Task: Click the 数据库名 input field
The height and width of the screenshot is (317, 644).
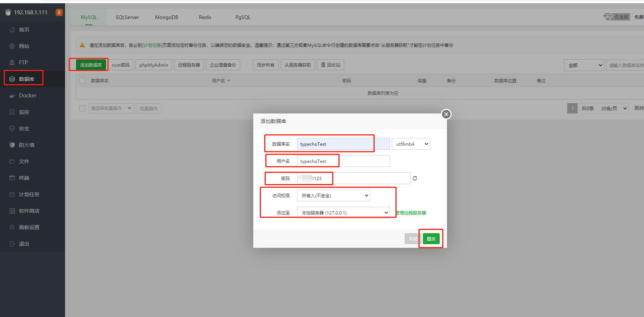Action: 343,144
